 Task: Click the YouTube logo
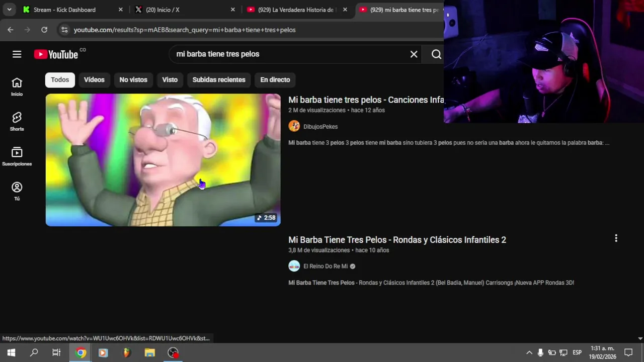(x=56, y=54)
